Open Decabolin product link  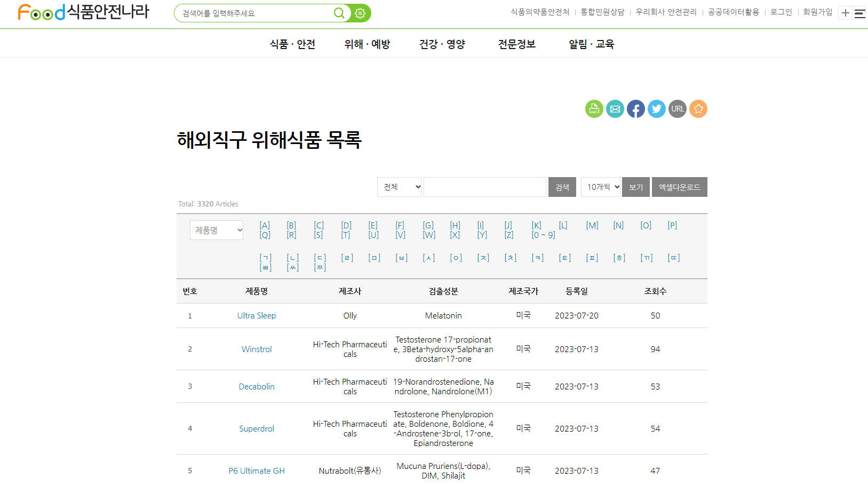[257, 386]
